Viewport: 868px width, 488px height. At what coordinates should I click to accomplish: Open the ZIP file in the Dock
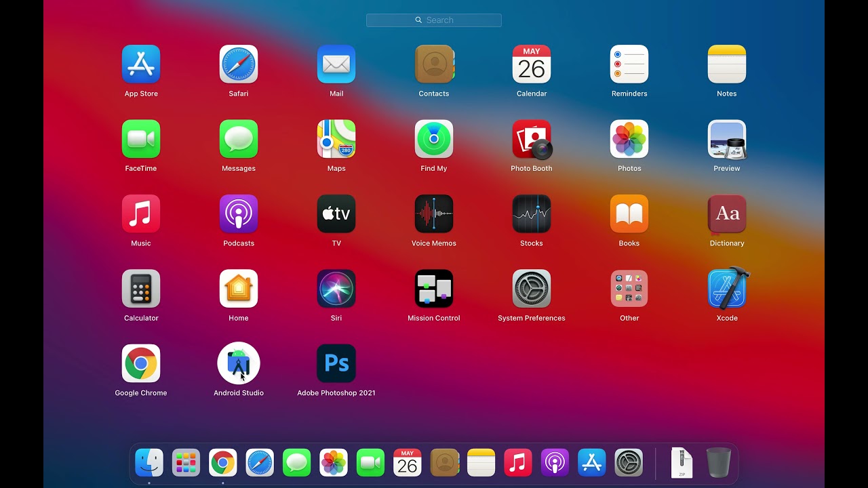pyautogui.click(x=682, y=463)
